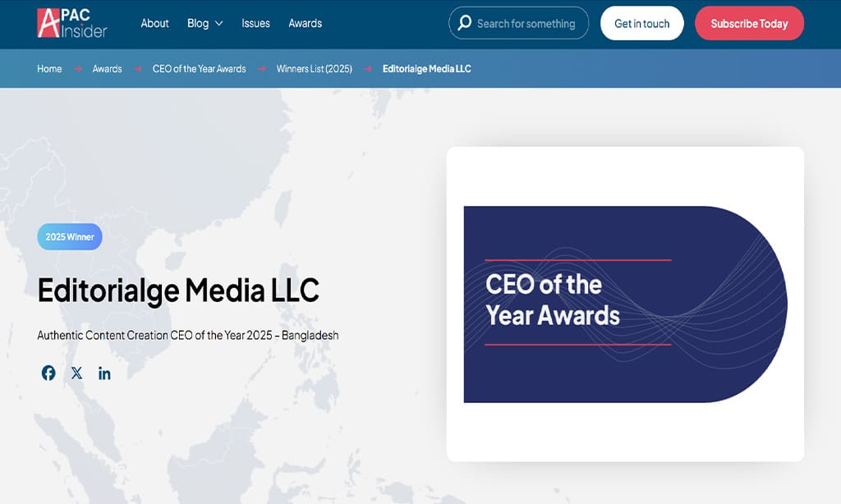The height and width of the screenshot is (504, 841).
Task: Go to Home via the breadcrumb link
Action: (x=49, y=69)
